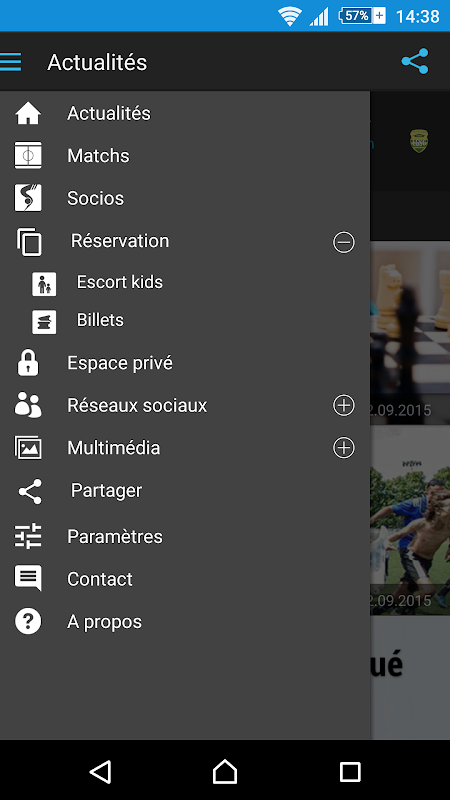Tap the Paramètres sliders icon
Image resolution: width=450 pixels, height=800 pixels.
pos(28,536)
